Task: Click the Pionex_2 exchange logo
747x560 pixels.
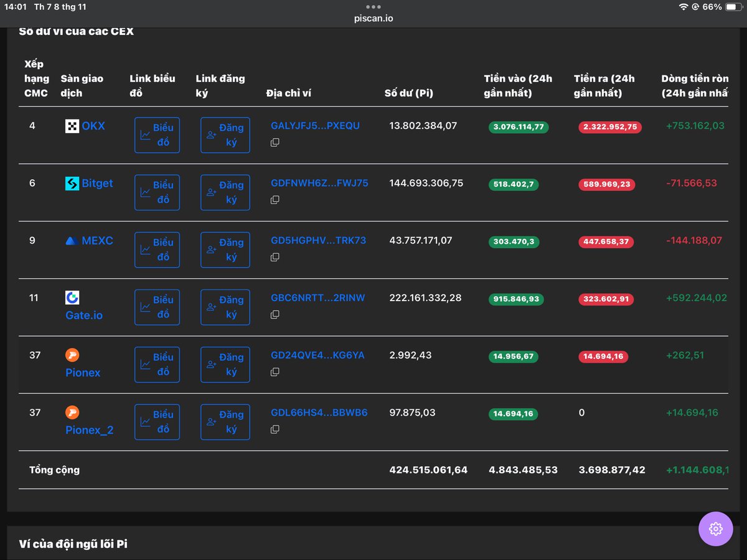Action: coord(72,412)
